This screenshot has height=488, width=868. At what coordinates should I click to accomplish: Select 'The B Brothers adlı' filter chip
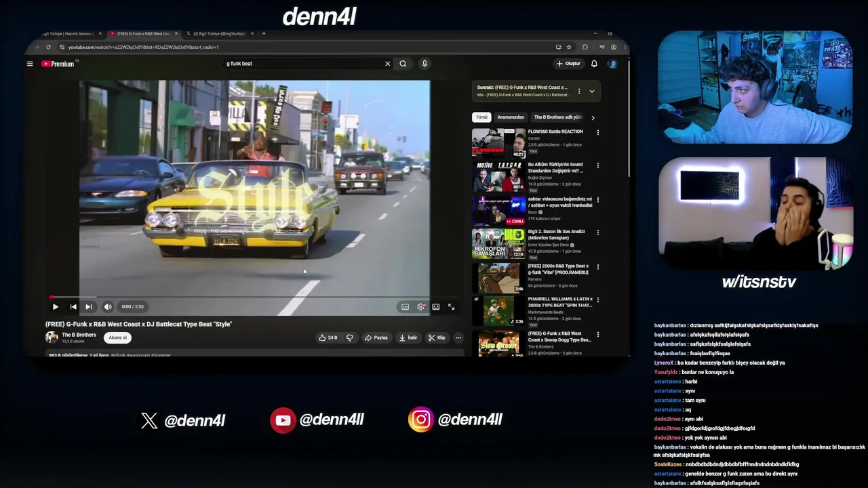558,117
